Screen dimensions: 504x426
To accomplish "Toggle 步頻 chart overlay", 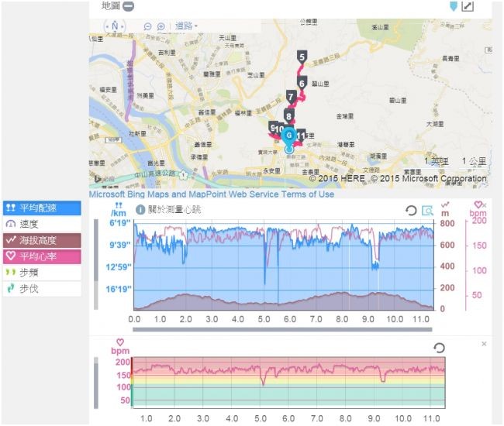I will click(x=42, y=272).
